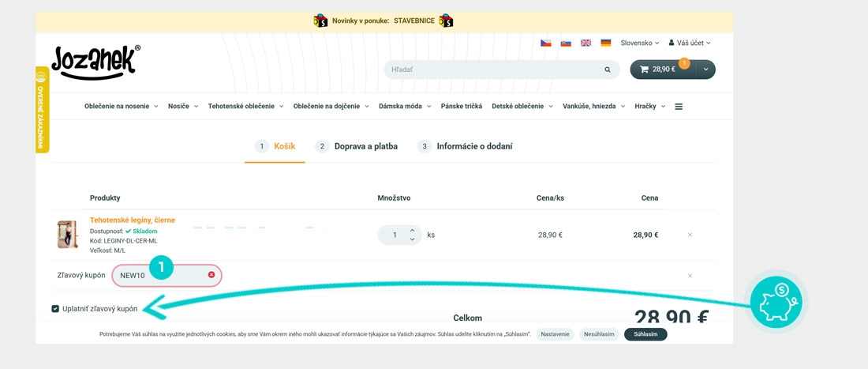This screenshot has height=369, width=868.
Task: Open the Tehotenské legíny, čierne product link
Action: (133, 220)
